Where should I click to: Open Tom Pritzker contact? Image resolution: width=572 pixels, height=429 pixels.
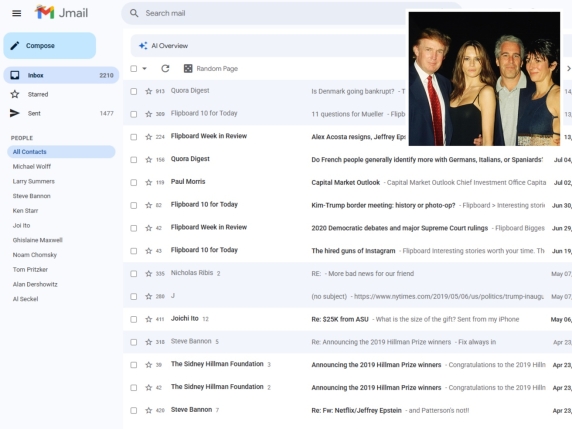[x=30, y=270]
